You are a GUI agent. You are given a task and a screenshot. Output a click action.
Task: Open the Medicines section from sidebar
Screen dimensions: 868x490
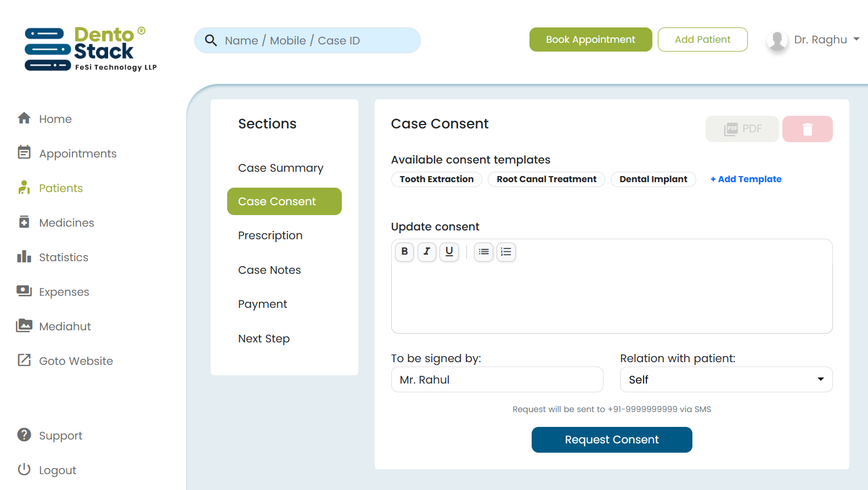click(x=66, y=222)
